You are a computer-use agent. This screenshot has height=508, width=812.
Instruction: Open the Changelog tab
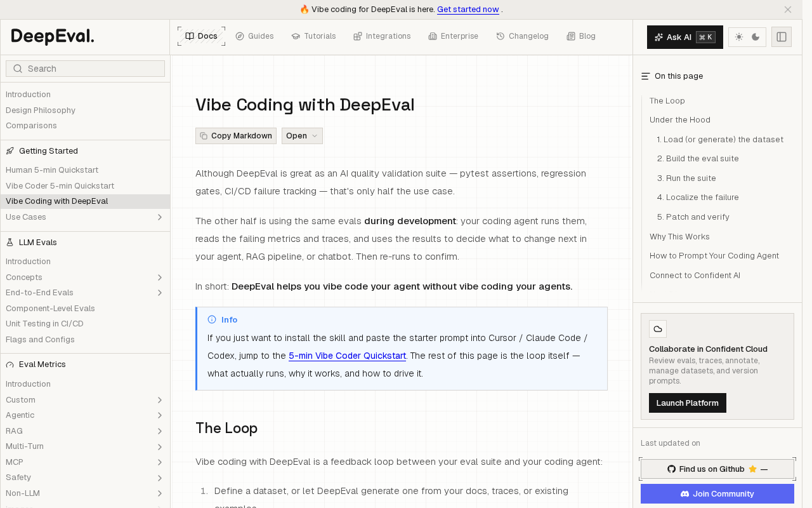[x=522, y=36]
